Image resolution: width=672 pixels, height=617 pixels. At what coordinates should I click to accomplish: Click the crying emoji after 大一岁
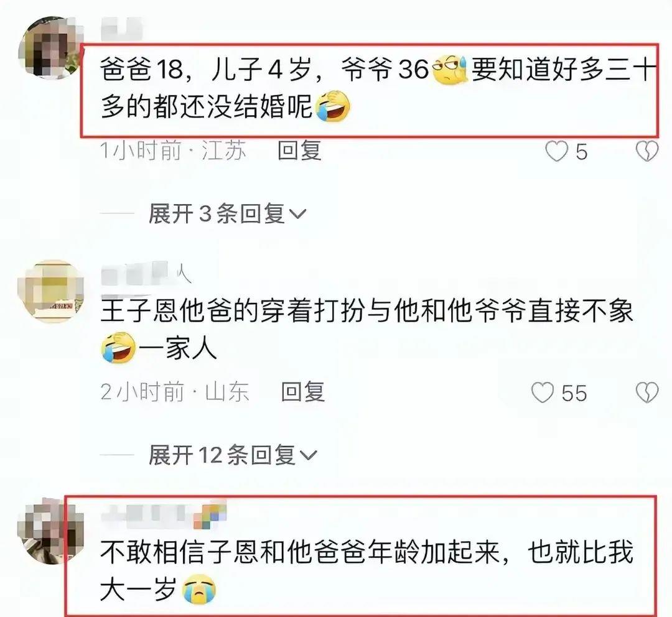[199, 590]
